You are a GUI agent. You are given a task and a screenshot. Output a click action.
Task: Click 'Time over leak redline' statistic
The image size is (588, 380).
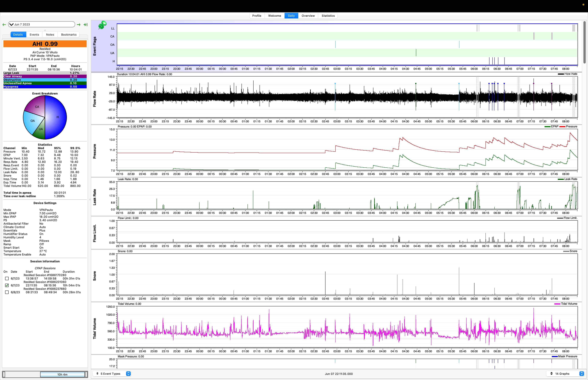coord(19,196)
